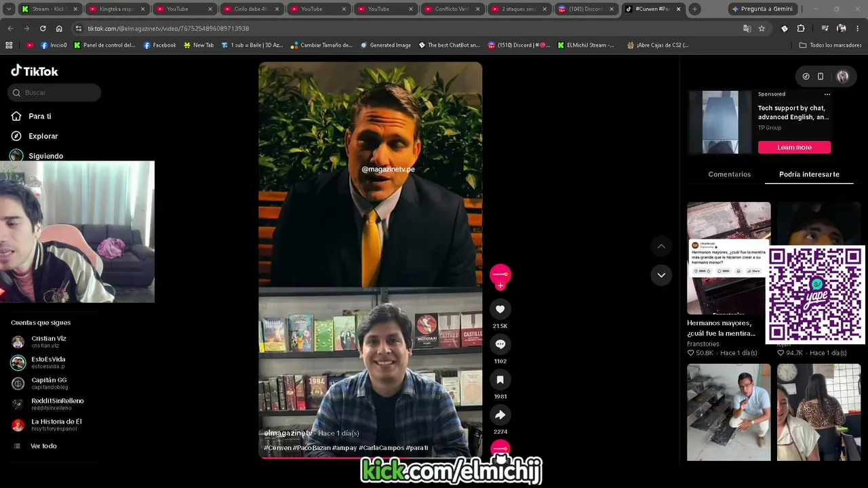
Task: Click the Learn more ad button
Action: click(x=794, y=147)
